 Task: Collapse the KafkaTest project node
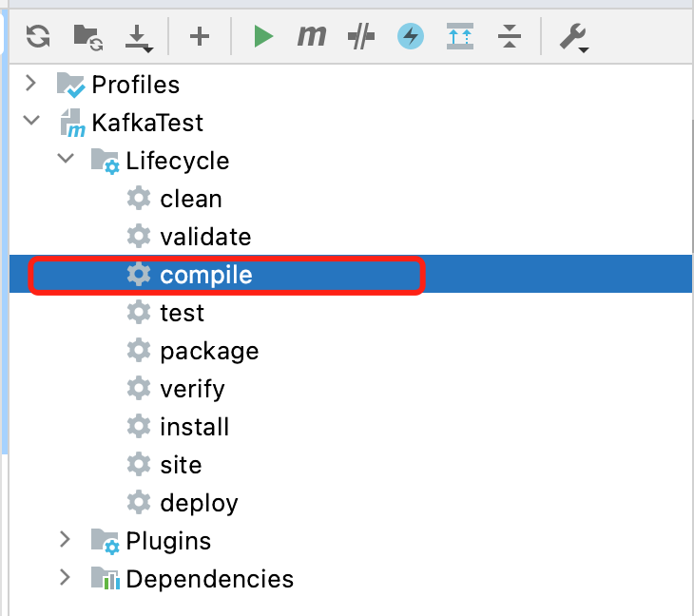point(31,120)
